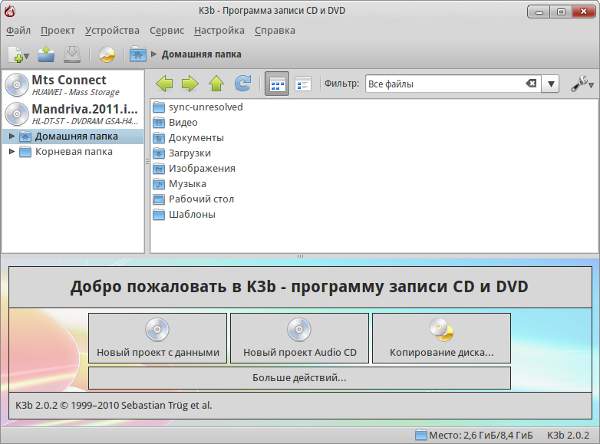Screen dimensions: 600x444
Task: Click Больше действий button
Action: coord(299,378)
